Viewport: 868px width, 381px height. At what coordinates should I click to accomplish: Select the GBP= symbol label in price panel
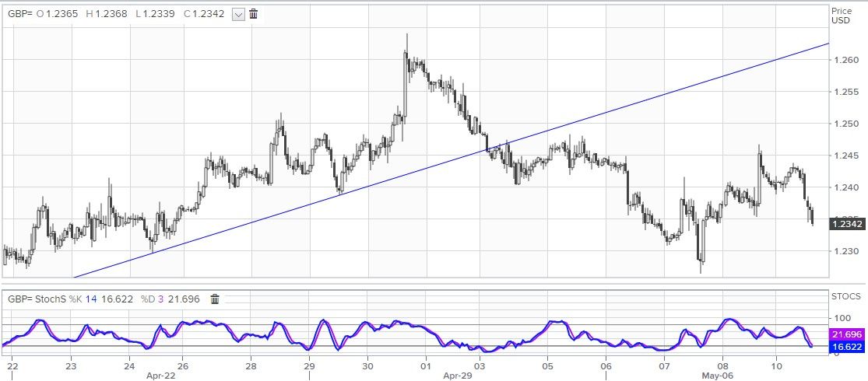[x=19, y=14]
